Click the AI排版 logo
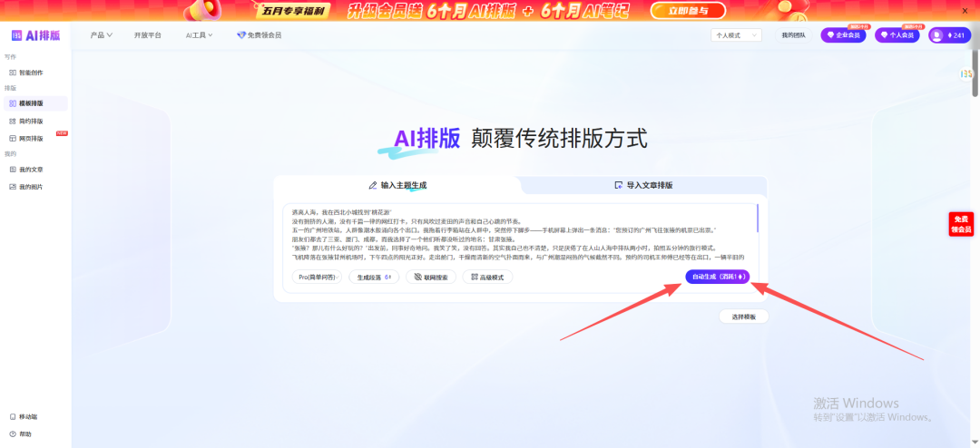 point(35,35)
